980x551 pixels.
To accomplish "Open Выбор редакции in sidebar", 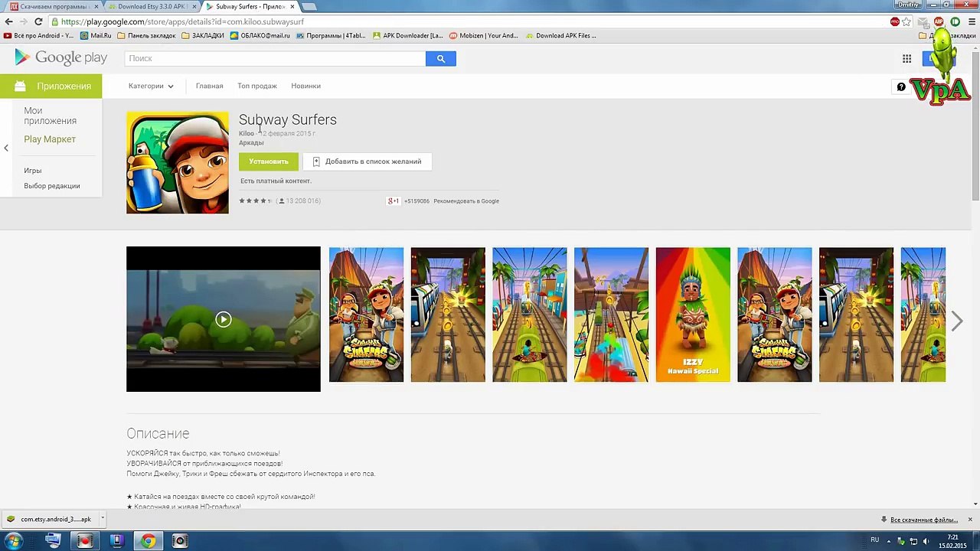I will (52, 186).
